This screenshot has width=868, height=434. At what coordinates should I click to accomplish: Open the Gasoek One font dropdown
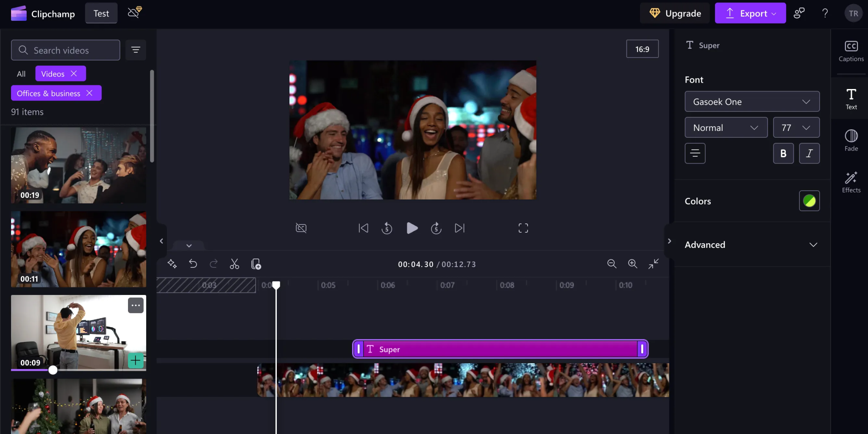click(x=752, y=101)
